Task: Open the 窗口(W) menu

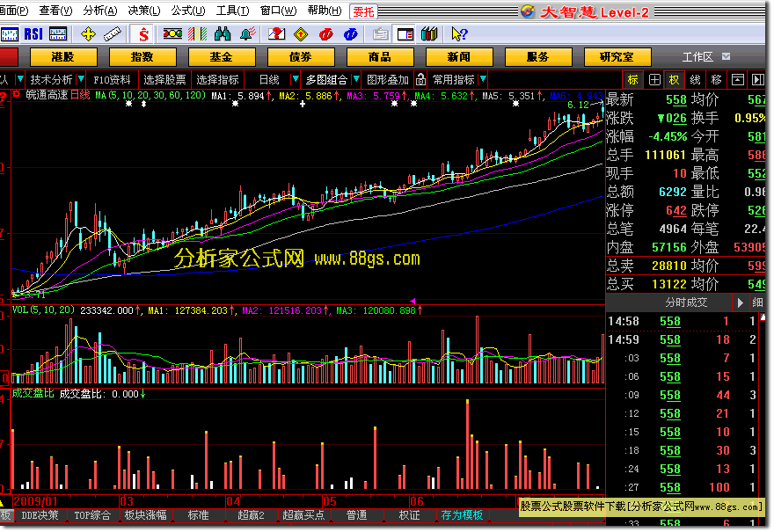Action: tap(279, 11)
